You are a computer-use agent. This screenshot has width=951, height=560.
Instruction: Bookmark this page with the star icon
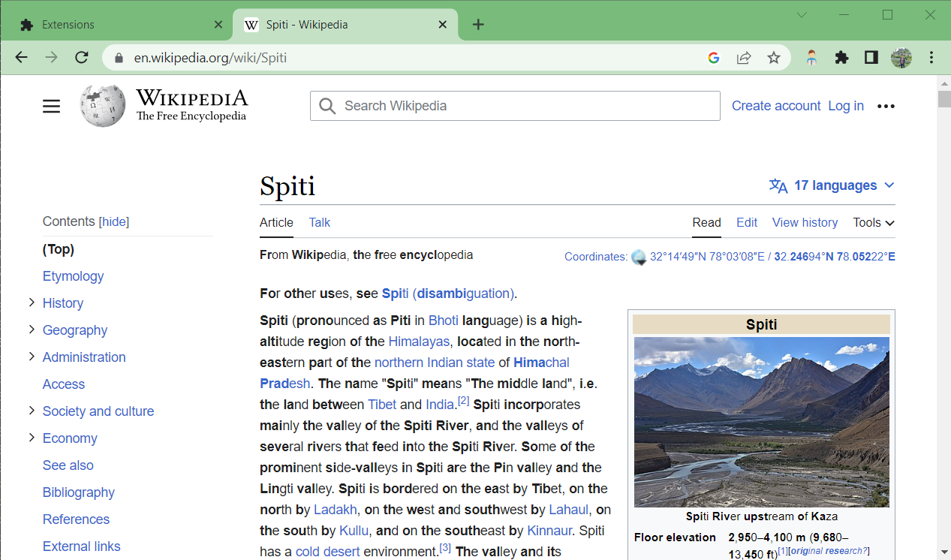(x=774, y=58)
